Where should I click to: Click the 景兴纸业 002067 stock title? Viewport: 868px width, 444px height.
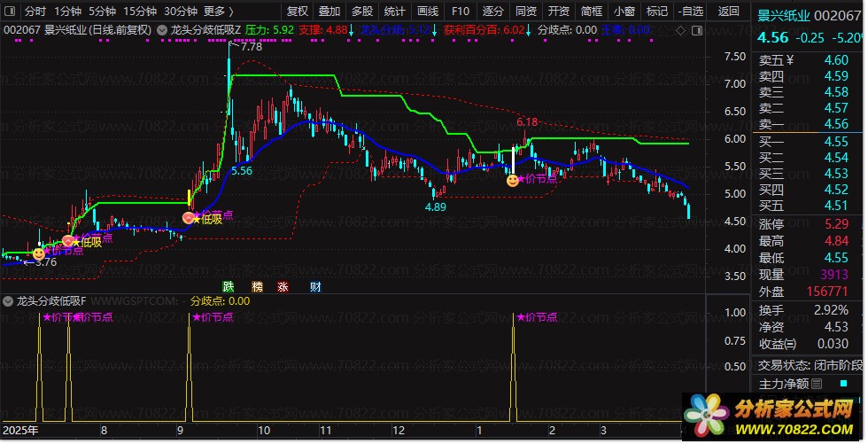click(x=810, y=15)
